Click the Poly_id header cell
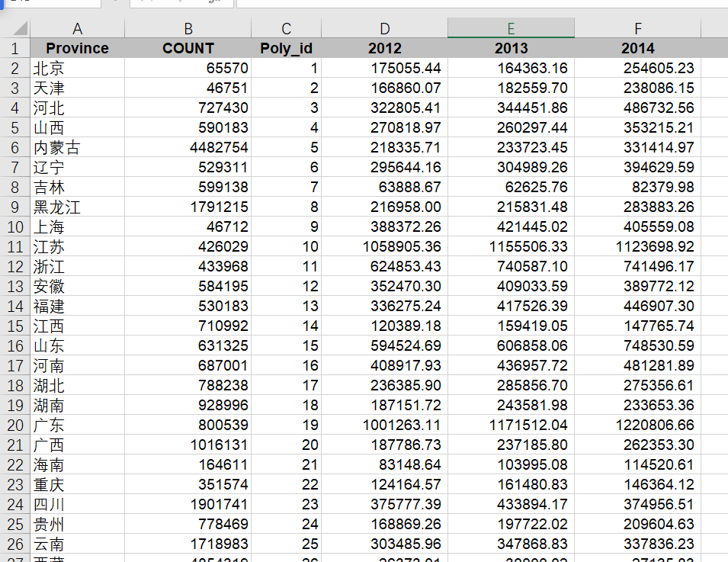The image size is (728, 562). (x=286, y=48)
